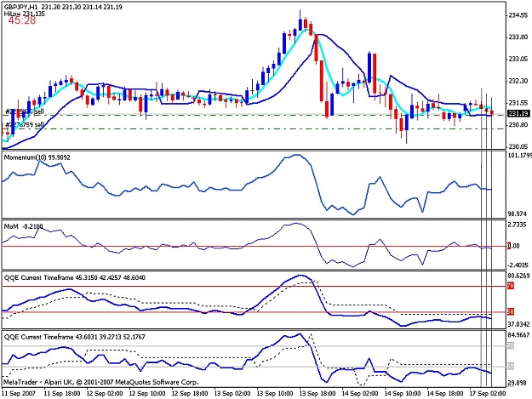Click the 232.30 price scale value

coord(518,81)
